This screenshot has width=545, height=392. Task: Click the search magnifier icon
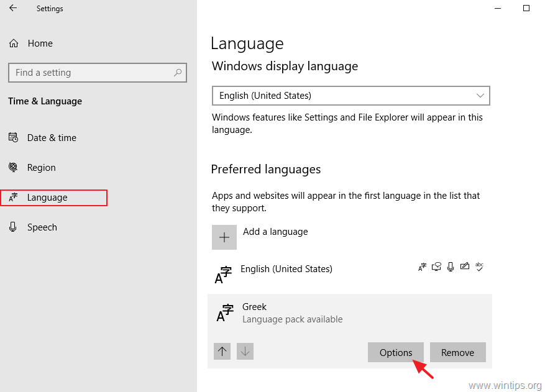pos(178,73)
